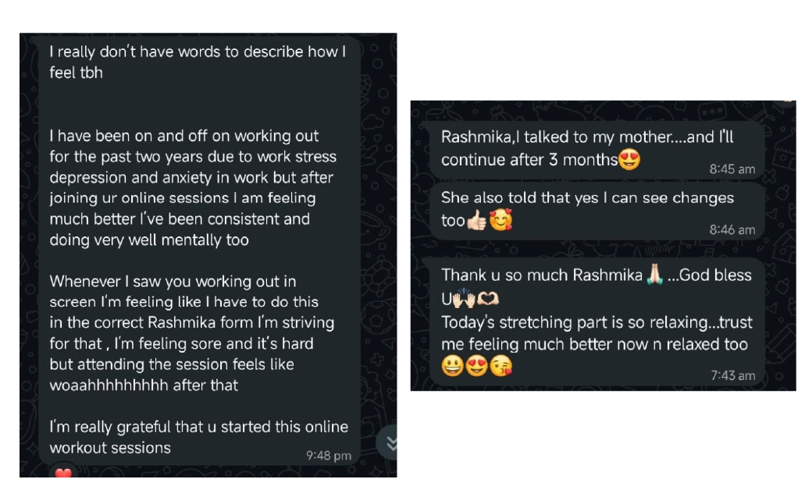Click the 8:45 am timestamp
Viewport: 812px width, 504px height.
pos(732,169)
